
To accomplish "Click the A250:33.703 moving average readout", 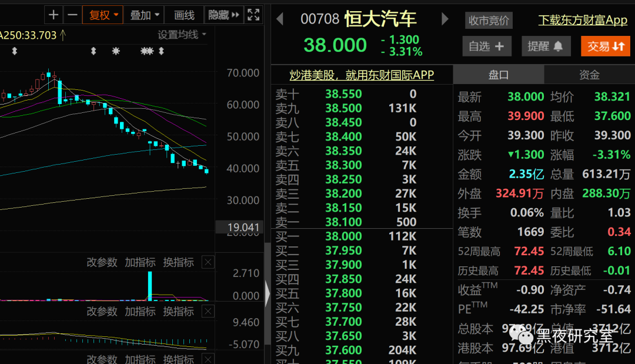I will tap(28, 35).
